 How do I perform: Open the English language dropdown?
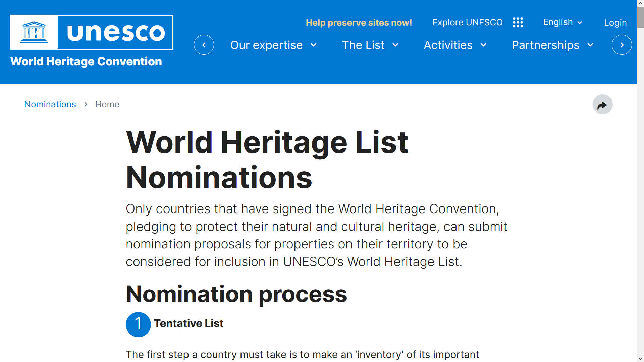tap(562, 22)
